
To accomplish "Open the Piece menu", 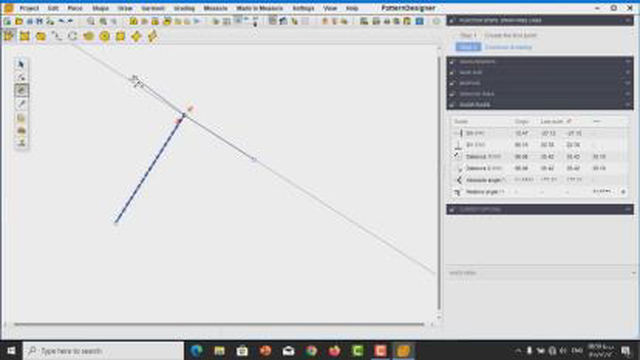I will pos(75,8).
